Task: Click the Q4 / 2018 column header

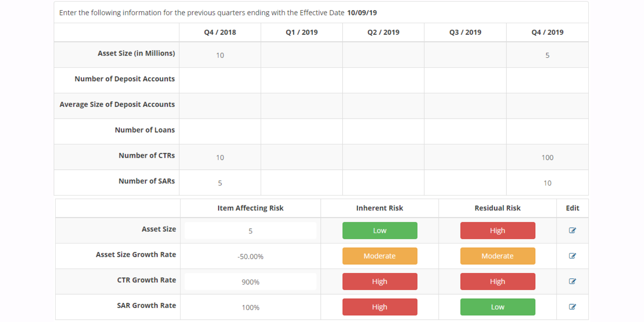Action: 220,32
